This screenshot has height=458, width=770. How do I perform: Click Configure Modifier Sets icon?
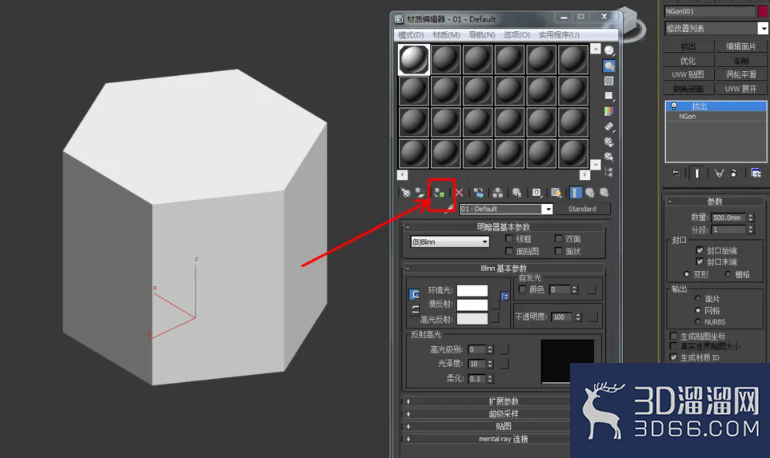[756, 173]
